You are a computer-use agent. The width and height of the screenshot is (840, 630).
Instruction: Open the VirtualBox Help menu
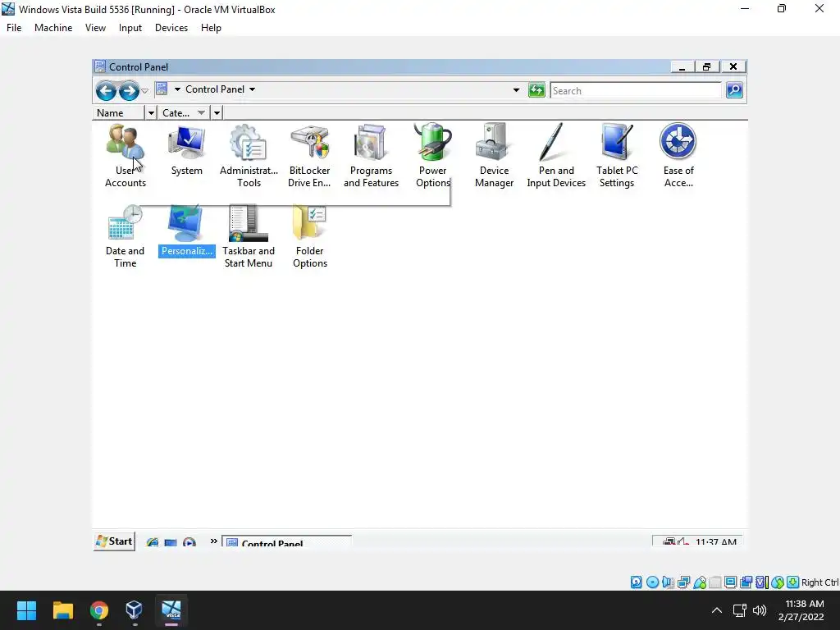click(211, 28)
